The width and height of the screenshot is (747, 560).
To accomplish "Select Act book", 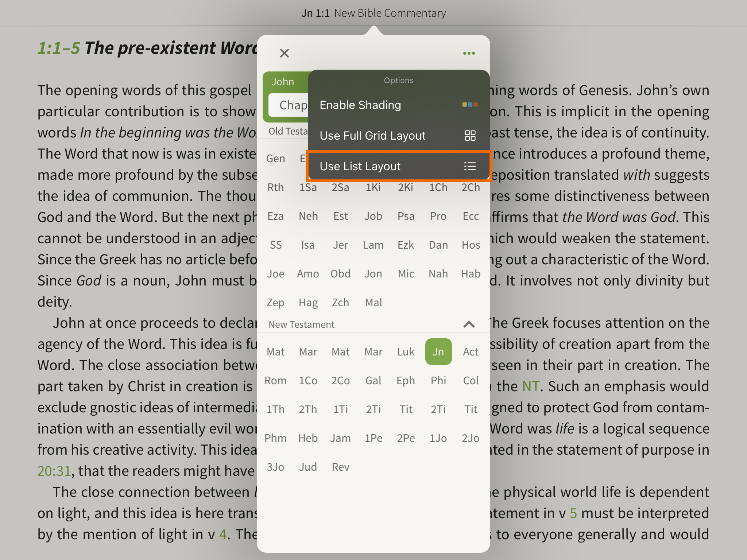I will tap(471, 352).
